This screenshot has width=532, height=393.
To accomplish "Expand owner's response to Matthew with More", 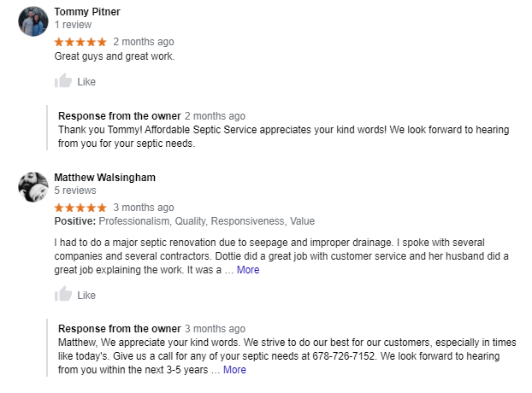I will [234, 370].
